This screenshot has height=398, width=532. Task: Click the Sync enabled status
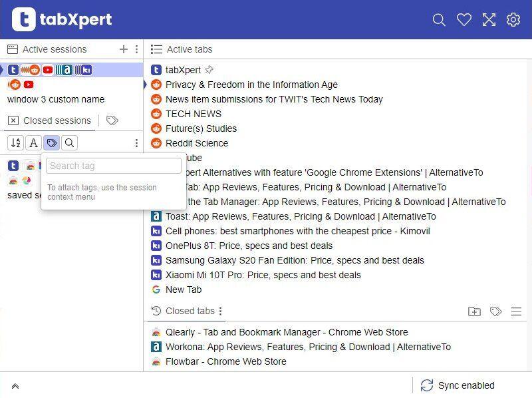click(466, 385)
